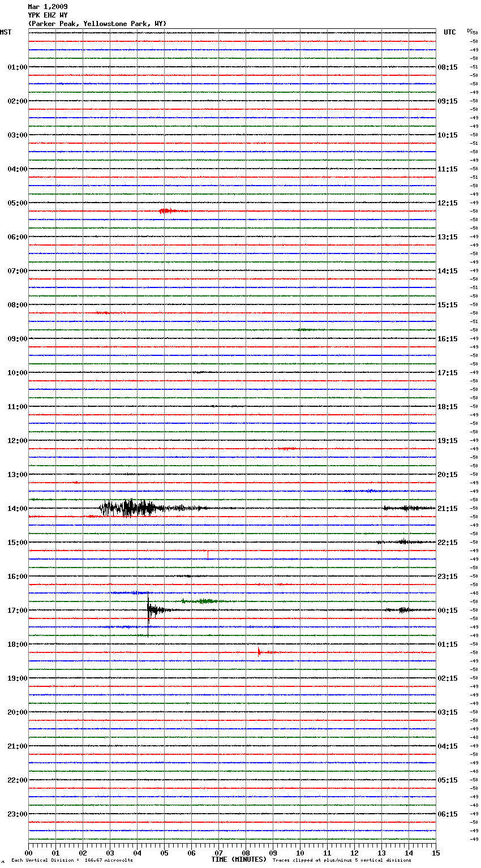Select the 23:15 UTC time label
This screenshot has height=868, width=481.
448,577
